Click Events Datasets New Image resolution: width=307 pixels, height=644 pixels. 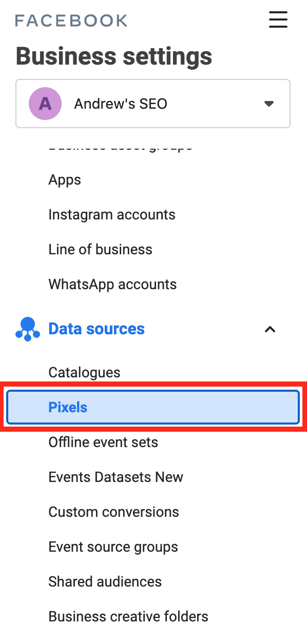tap(116, 477)
